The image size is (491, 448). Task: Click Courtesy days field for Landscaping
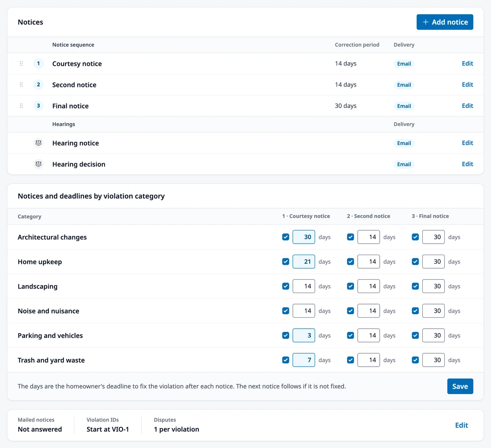click(x=304, y=286)
